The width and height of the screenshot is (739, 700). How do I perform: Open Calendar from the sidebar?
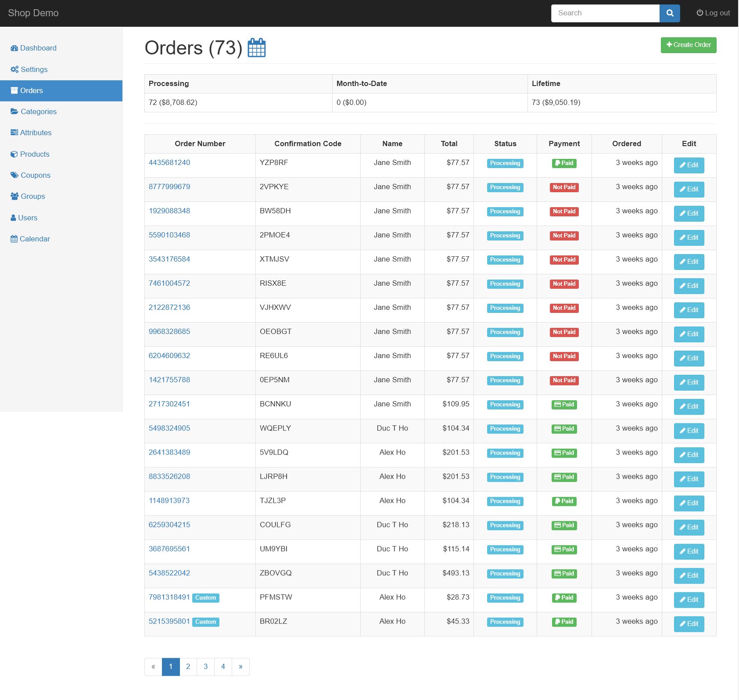[x=35, y=239]
